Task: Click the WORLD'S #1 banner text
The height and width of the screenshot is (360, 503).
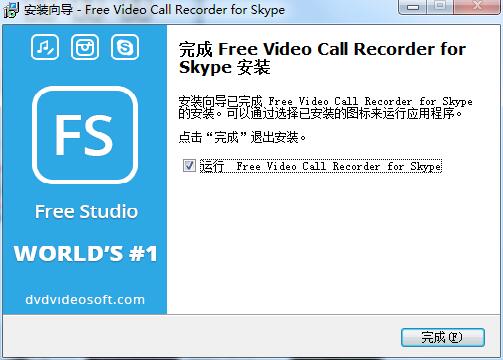Action: [85, 254]
